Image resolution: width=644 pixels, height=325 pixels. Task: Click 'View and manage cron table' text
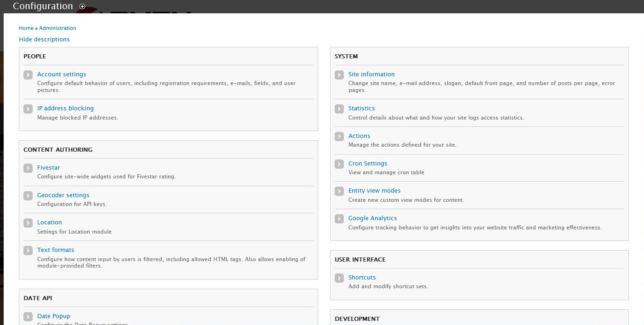(386, 173)
